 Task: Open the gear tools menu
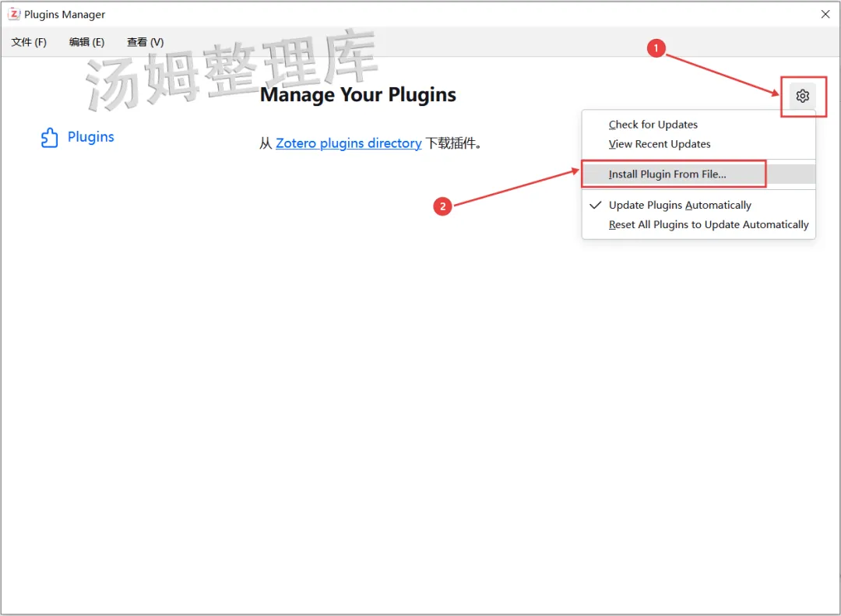coord(802,96)
